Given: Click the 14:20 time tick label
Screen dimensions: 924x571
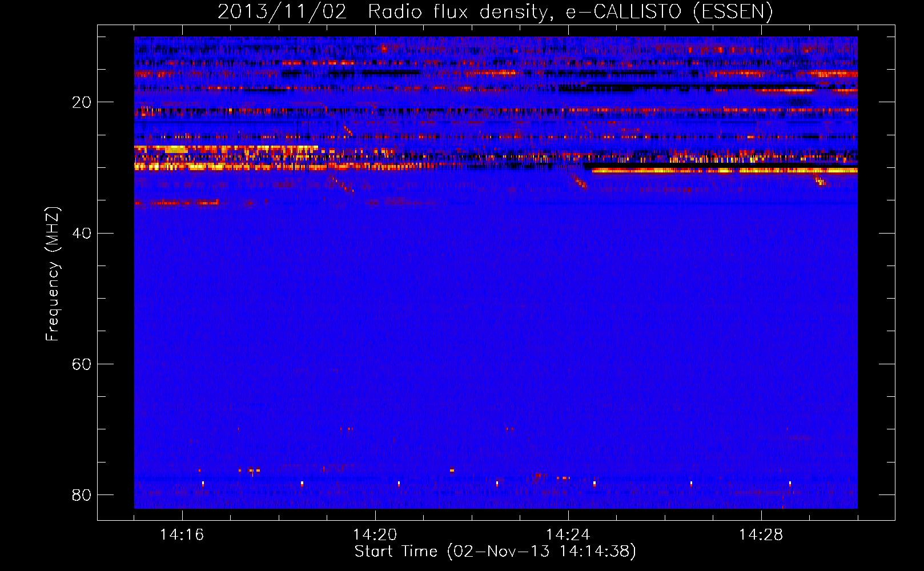Looking at the screenshot, I should [x=375, y=535].
